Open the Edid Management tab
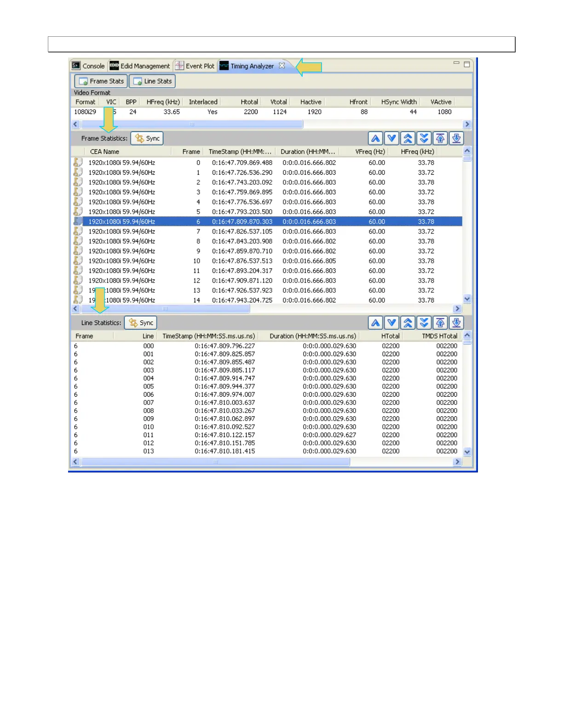The image size is (563, 728). (140, 66)
